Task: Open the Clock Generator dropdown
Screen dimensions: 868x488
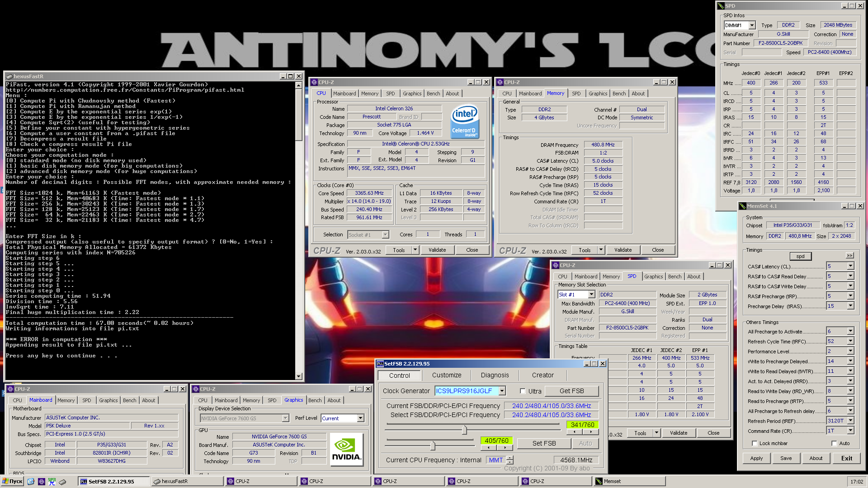Action: tap(502, 391)
